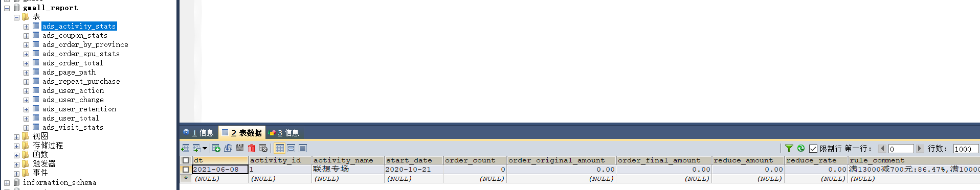Select ads_user_action table
The width and height of the screenshot is (980, 190).
(73, 90)
